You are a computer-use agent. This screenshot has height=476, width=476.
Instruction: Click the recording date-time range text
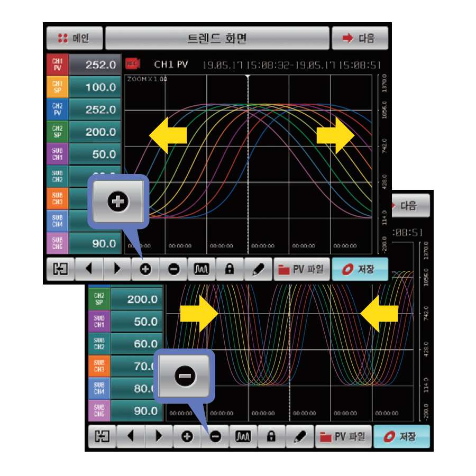(291, 65)
